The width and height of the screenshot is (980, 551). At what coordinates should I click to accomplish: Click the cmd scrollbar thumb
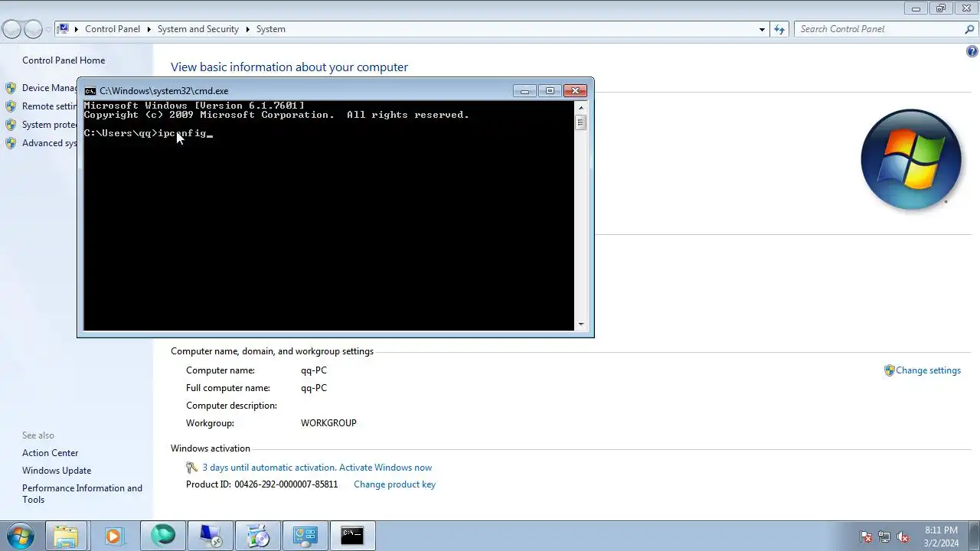580,122
